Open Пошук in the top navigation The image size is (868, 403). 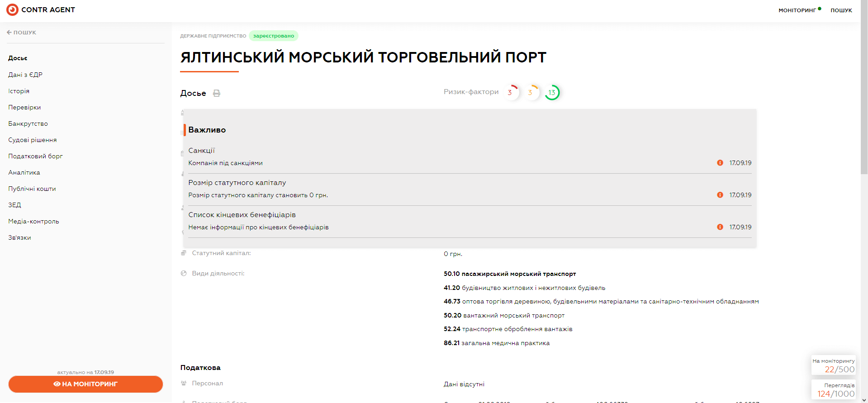coord(841,10)
